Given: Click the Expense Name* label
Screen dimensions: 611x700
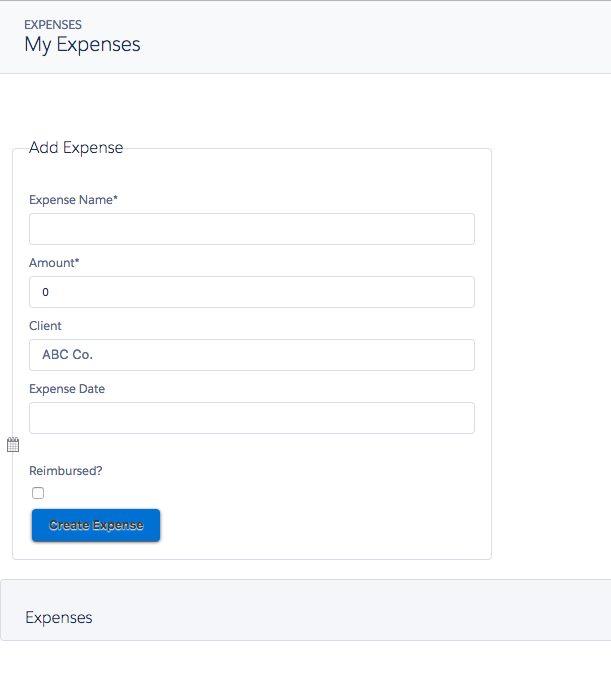Looking at the screenshot, I should [70, 200].
